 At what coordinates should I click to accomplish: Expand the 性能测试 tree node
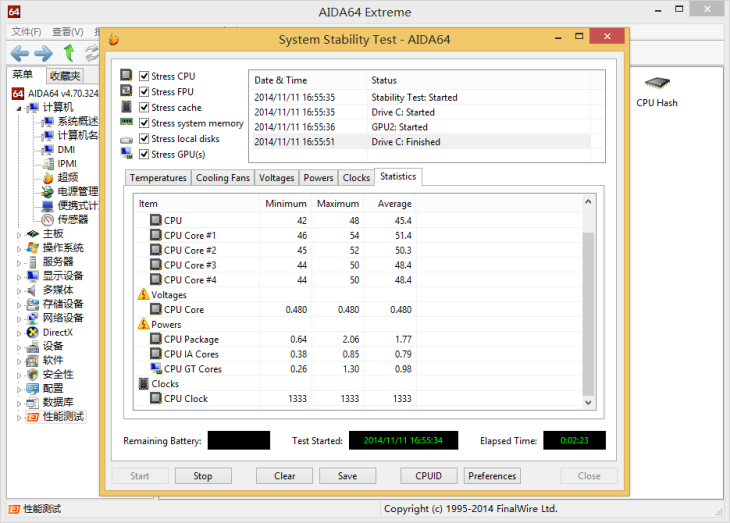(x=19, y=417)
